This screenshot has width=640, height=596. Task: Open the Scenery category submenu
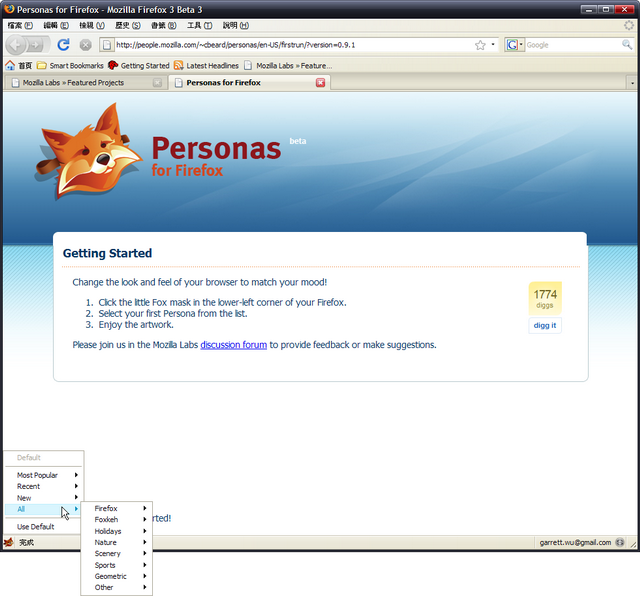pyautogui.click(x=117, y=553)
